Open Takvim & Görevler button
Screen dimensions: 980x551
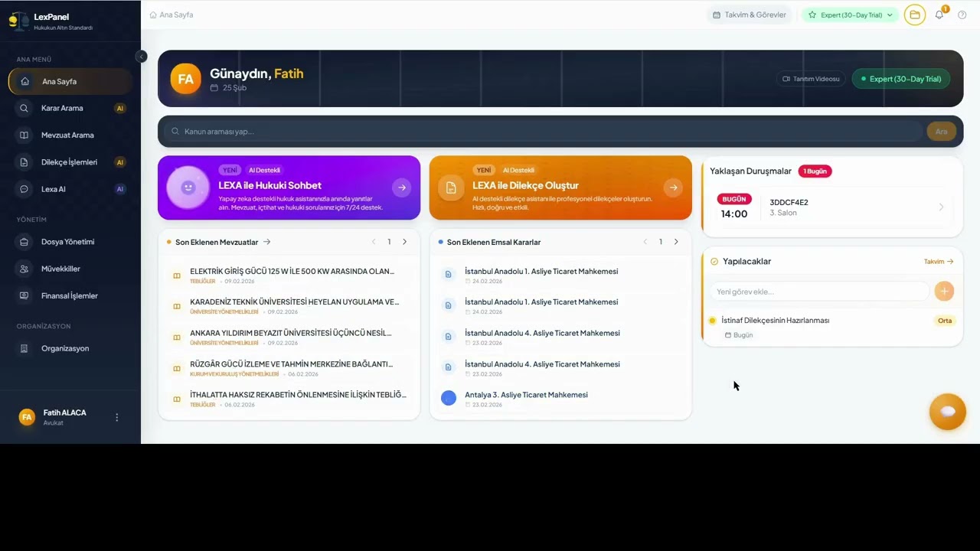click(750, 15)
